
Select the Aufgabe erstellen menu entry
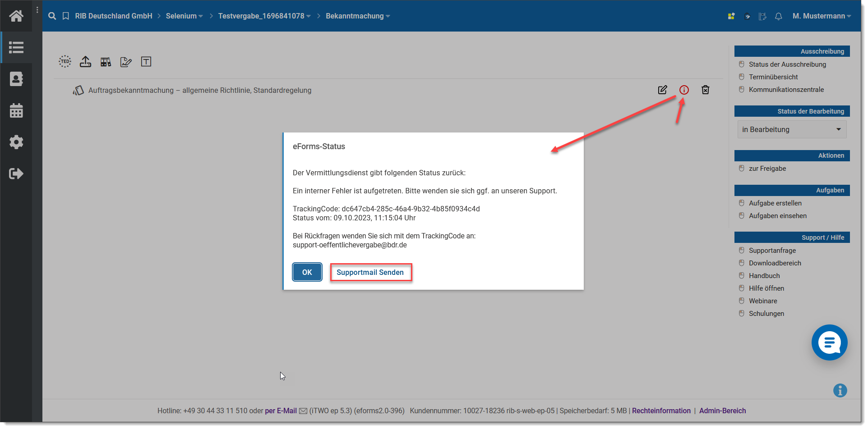(775, 203)
